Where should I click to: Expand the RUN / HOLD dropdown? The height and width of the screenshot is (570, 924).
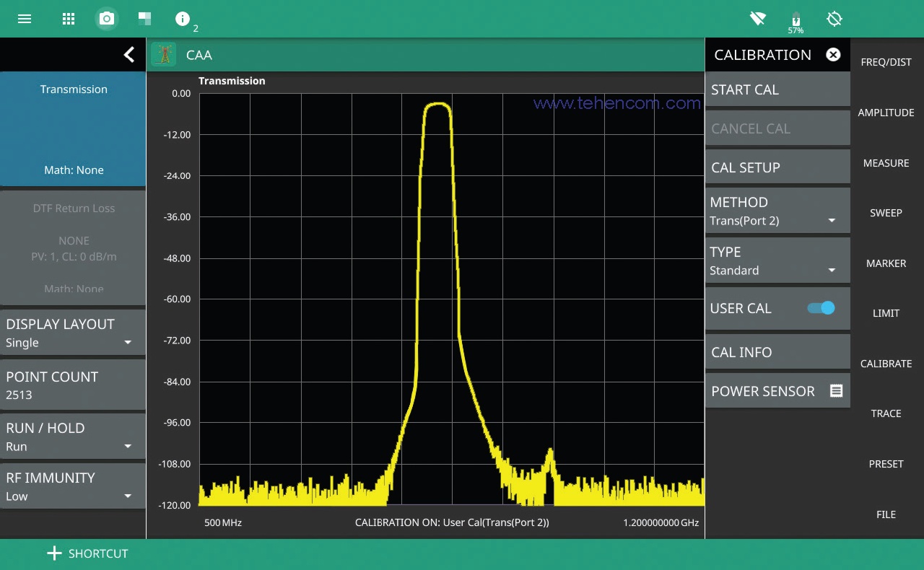(73, 437)
